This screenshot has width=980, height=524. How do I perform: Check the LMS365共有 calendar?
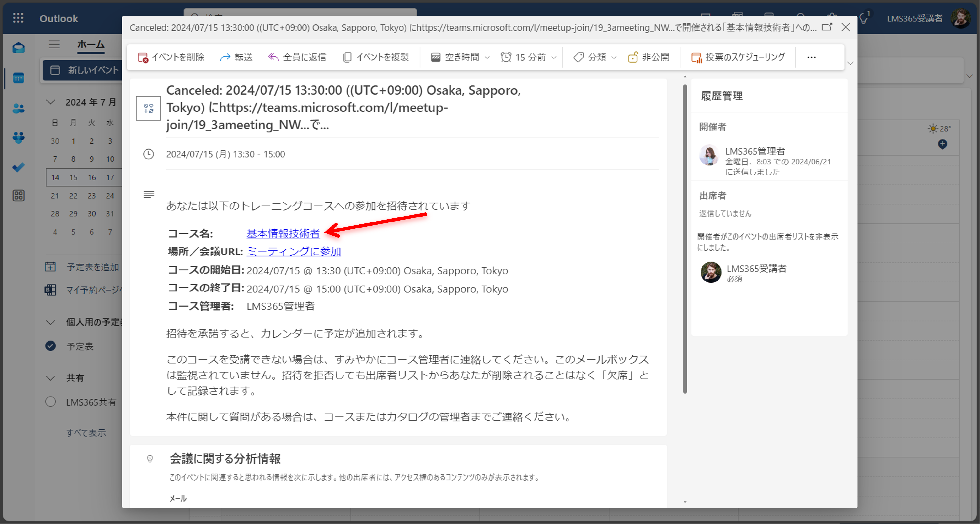pyautogui.click(x=51, y=402)
